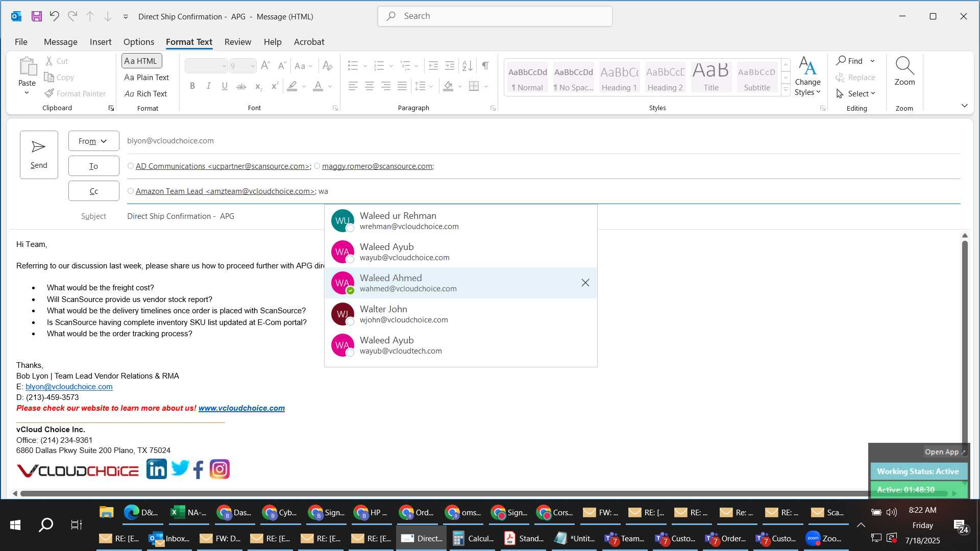The width and height of the screenshot is (980, 551).
Task: Open Windows Start menu
Action: coord(15,524)
